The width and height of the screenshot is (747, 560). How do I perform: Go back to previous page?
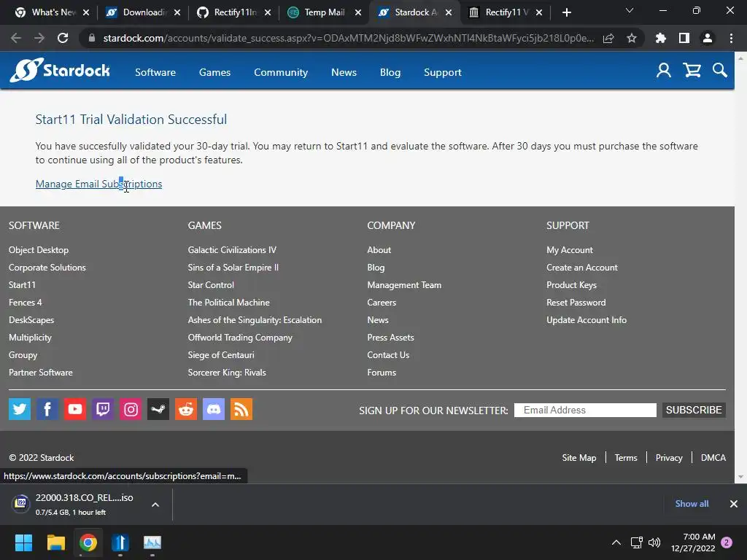pyautogui.click(x=16, y=38)
